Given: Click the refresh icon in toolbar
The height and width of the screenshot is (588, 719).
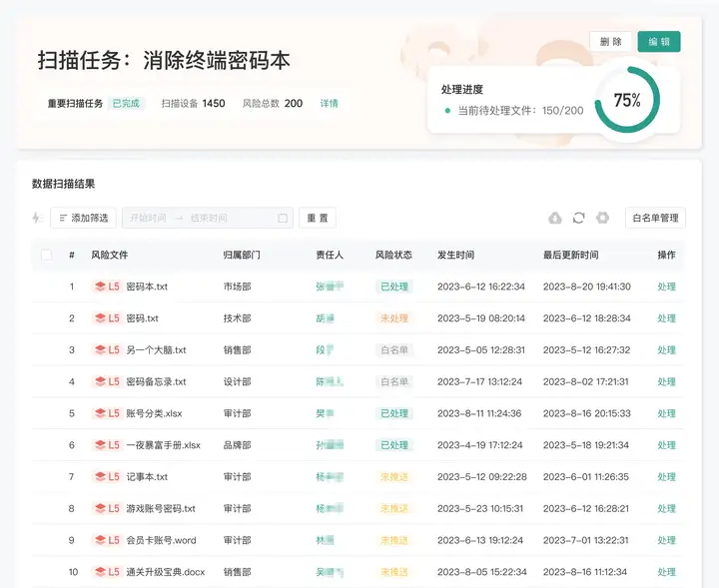Looking at the screenshot, I should (x=578, y=218).
